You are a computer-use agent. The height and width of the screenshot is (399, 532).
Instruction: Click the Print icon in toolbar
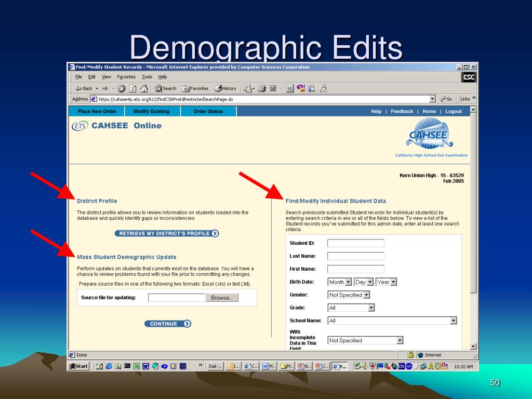262,88
